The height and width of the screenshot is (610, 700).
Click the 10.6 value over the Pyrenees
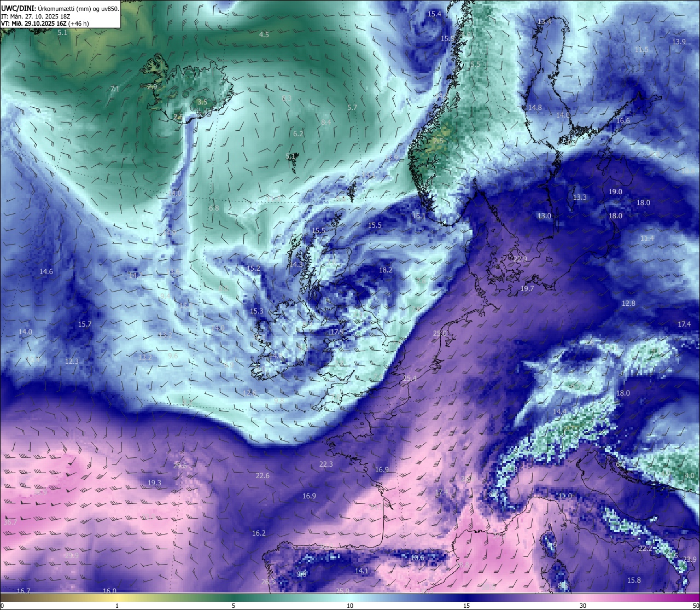(x=417, y=557)
